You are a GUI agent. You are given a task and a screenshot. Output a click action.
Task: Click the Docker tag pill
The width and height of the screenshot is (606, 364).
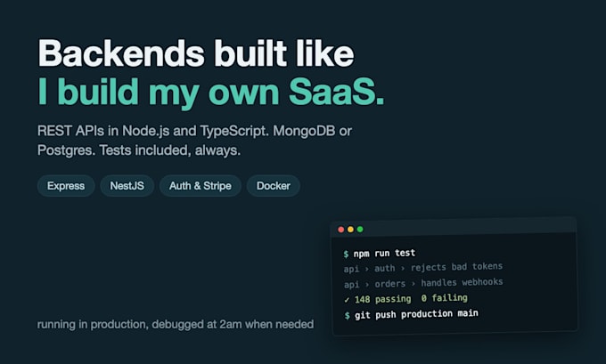point(274,186)
